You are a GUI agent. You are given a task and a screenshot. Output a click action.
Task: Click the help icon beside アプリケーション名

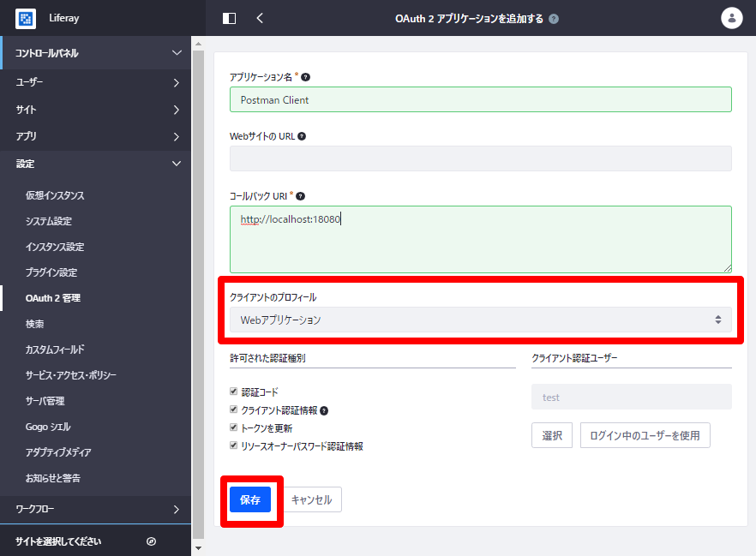coord(305,77)
